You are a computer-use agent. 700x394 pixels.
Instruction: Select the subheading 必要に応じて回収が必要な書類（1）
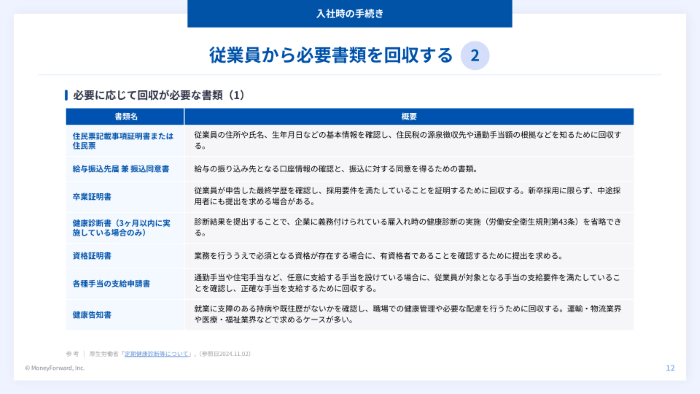click(158, 95)
